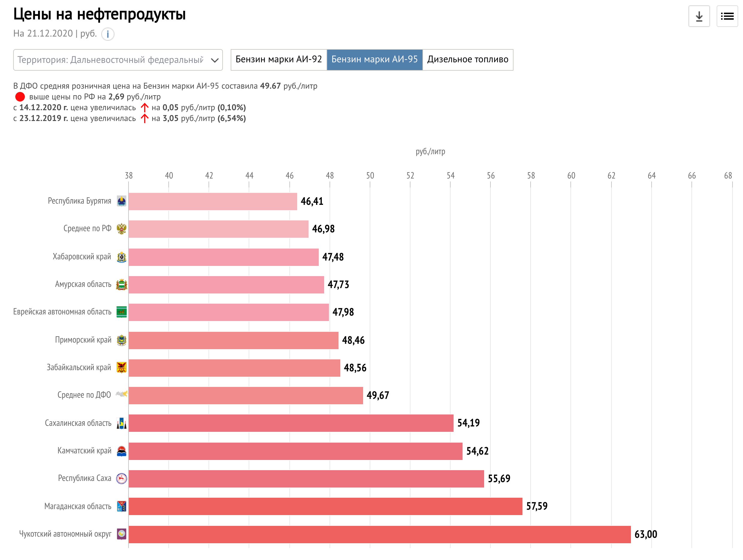
Task: Open the Территория dropdown
Action: click(111, 60)
